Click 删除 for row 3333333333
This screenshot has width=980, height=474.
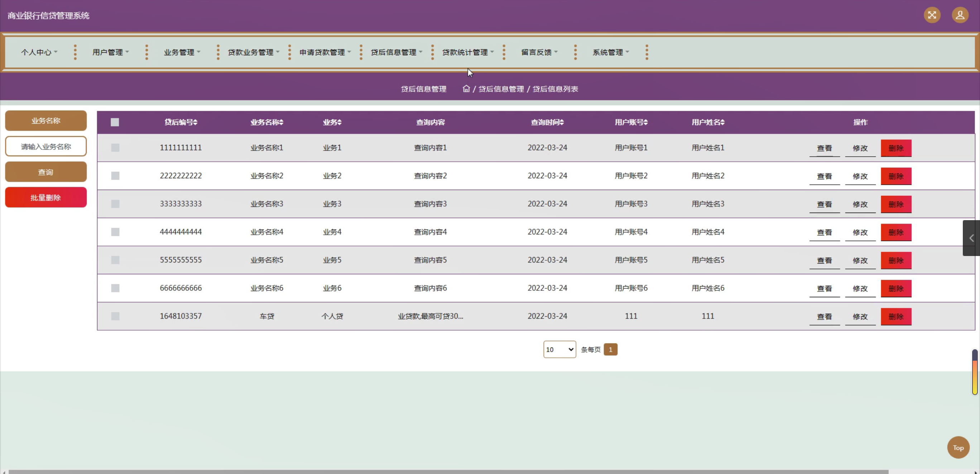895,204
